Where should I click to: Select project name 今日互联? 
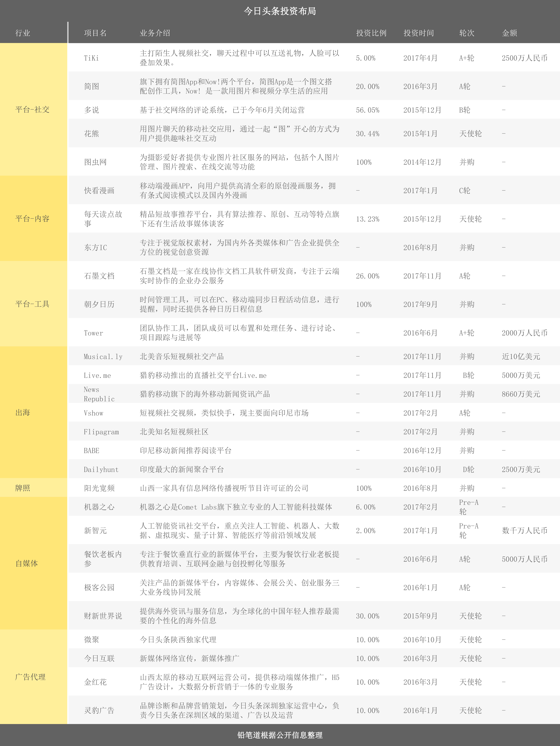99,658
